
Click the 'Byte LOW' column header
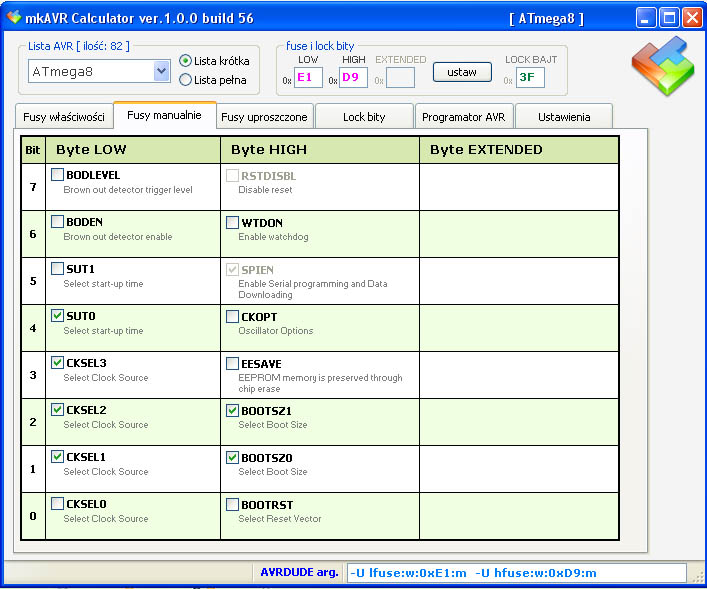133,150
